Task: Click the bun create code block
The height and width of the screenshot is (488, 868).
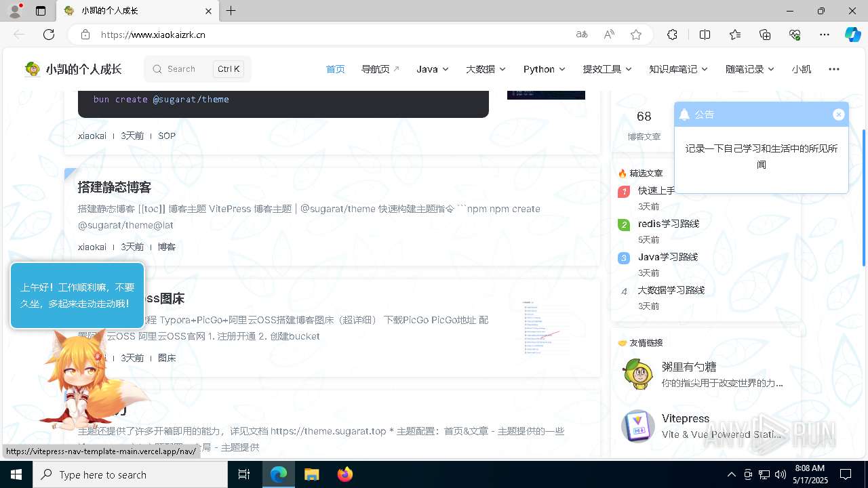Action: (x=283, y=104)
